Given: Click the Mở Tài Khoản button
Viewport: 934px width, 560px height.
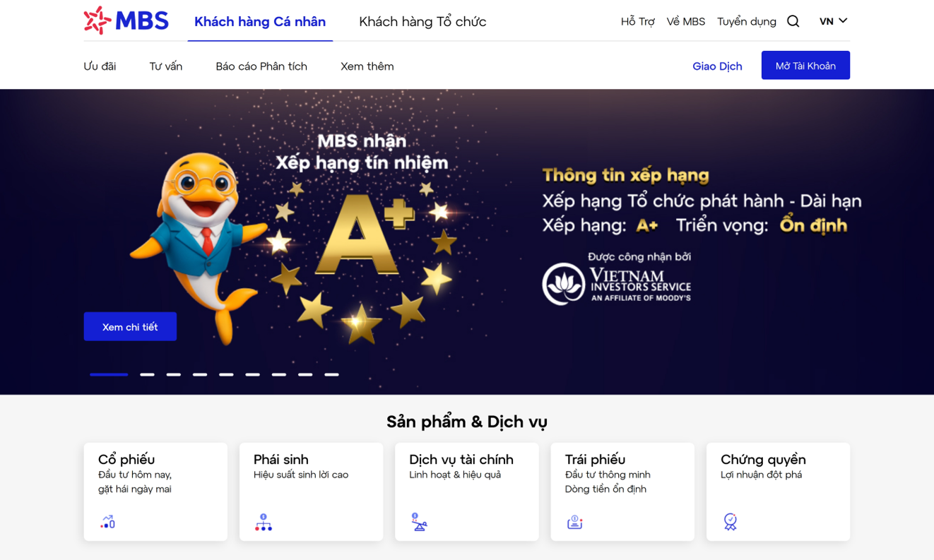Looking at the screenshot, I should [x=805, y=66].
